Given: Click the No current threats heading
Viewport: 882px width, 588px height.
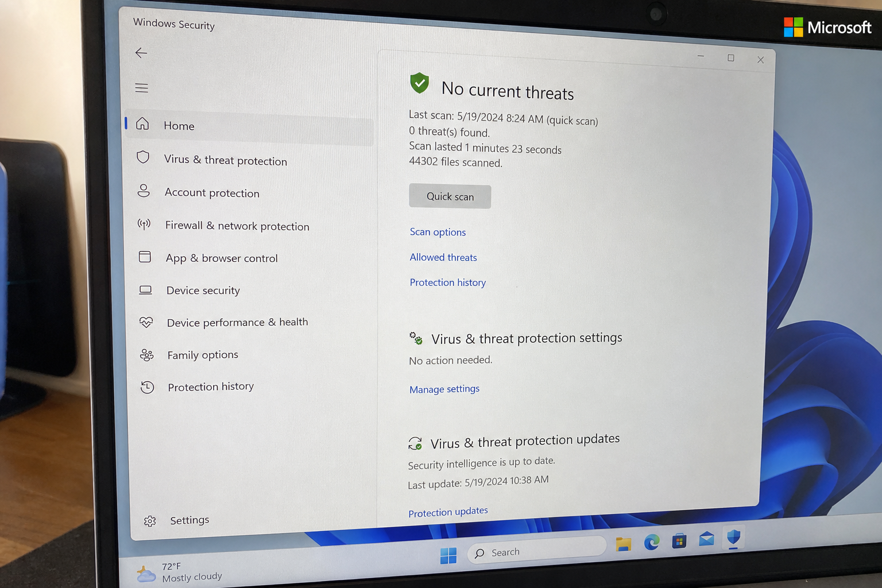Looking at the screenshot, I should coord(508,91).
